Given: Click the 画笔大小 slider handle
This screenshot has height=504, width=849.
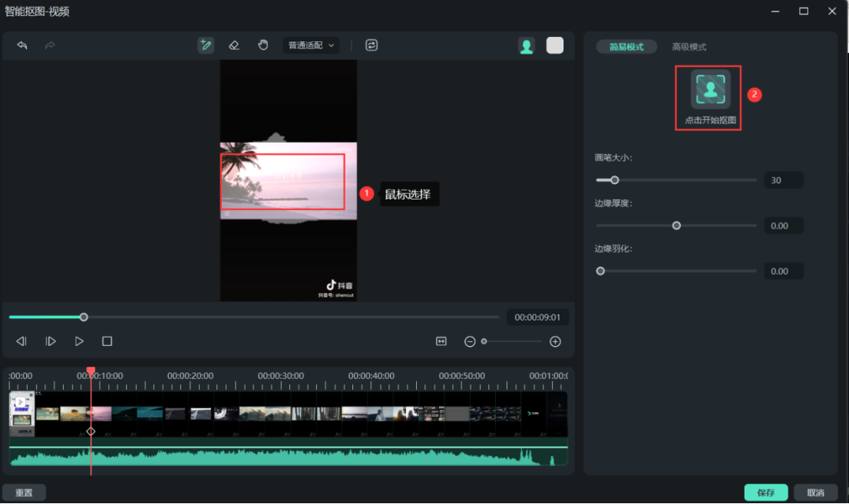Looking at the screenshot, I should click(614, 180).
